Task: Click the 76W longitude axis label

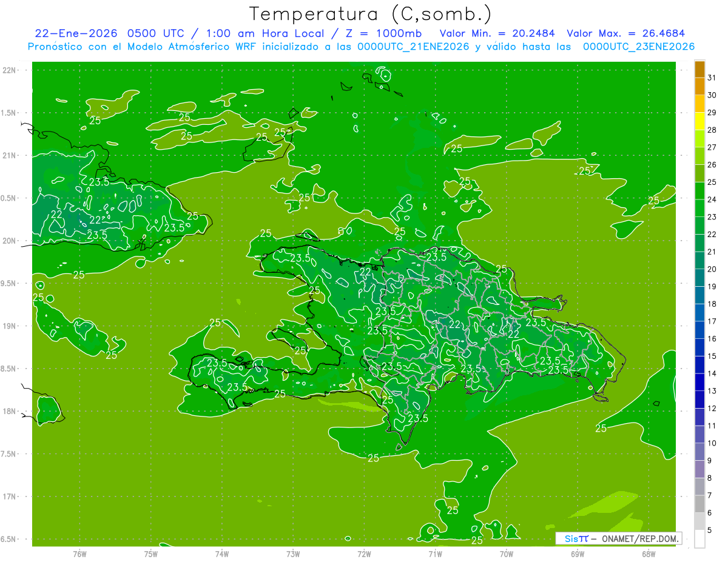Action: coord(79,554)
